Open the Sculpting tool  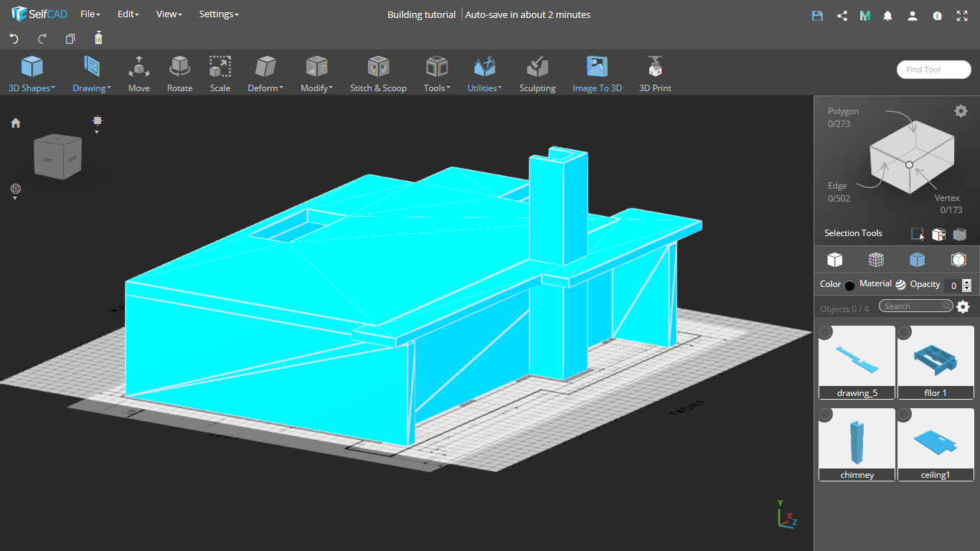tap(537, 74)
